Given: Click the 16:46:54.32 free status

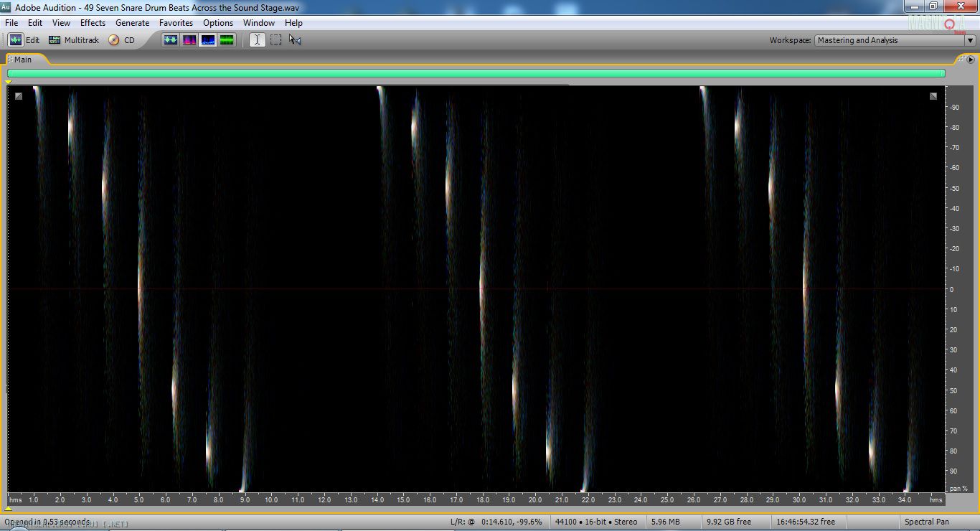Looking at the screenshot, I should coord(806,522).
